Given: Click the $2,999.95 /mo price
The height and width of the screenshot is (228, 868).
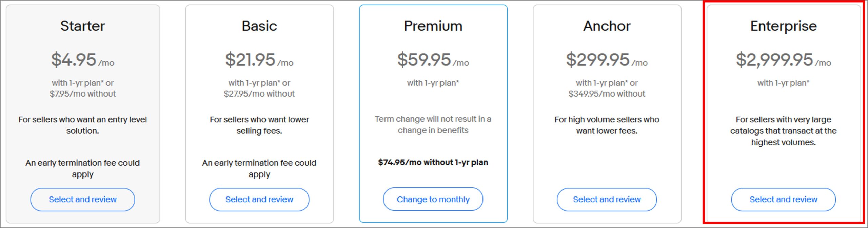Looking at the screenshot, I should coord(783,60).
